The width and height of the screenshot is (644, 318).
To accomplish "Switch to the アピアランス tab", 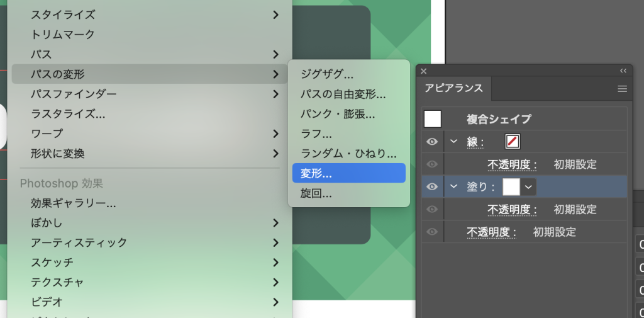I will [454, 88].
